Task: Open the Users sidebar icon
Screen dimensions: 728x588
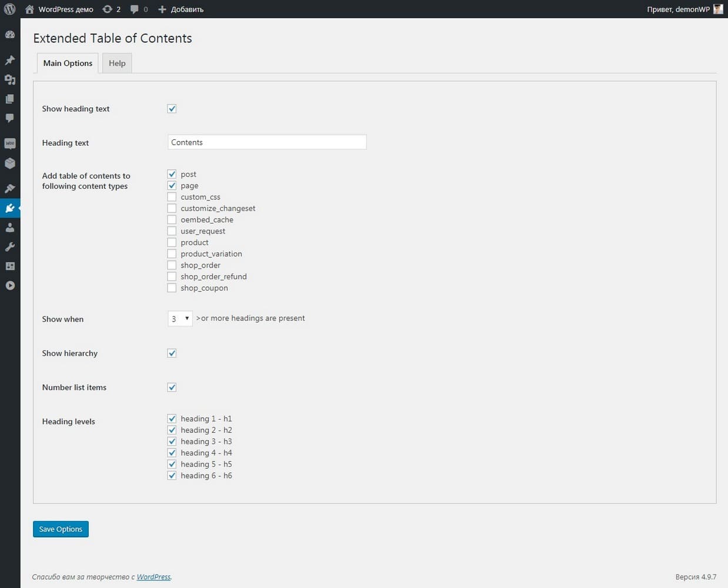Action: coord(10,228)
